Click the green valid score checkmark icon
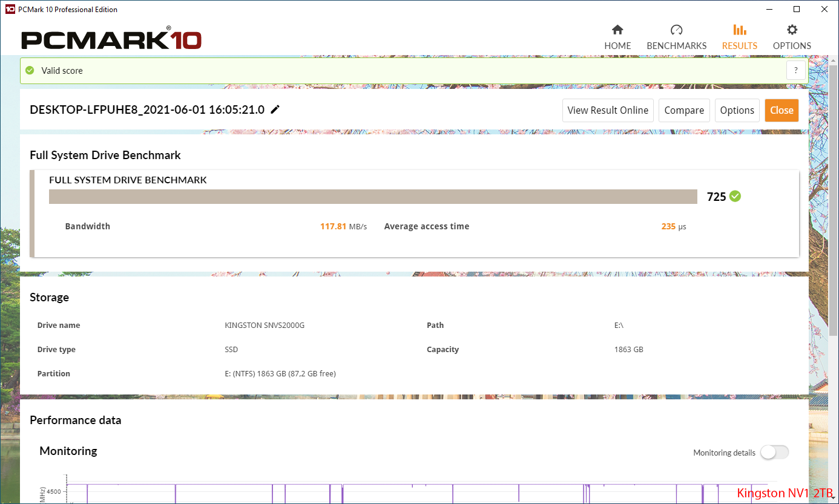Viewport: 839px width, 504px height. (30, 71)
